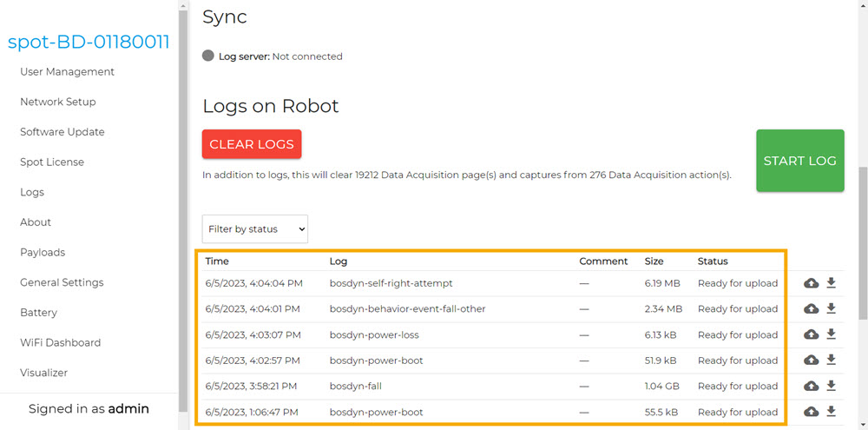Navigate to WiFi Dashboard
Screen dimensions: 868x430
(61, 342)
